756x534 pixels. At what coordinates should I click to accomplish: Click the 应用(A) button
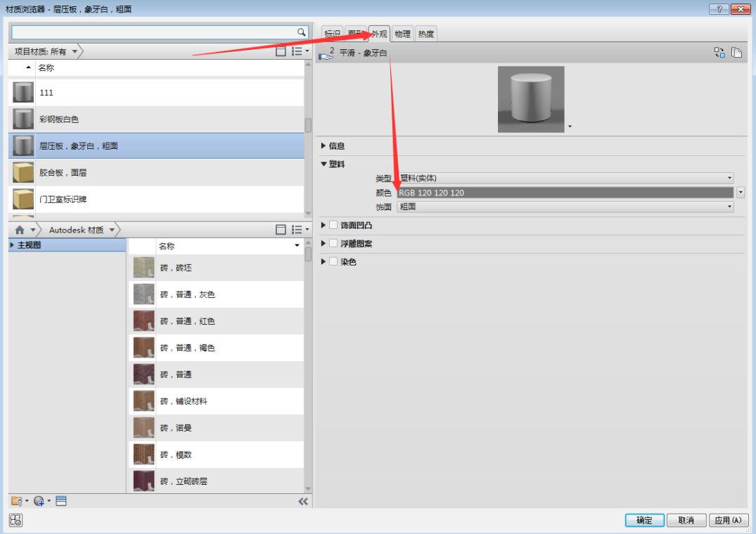(728, 520)
